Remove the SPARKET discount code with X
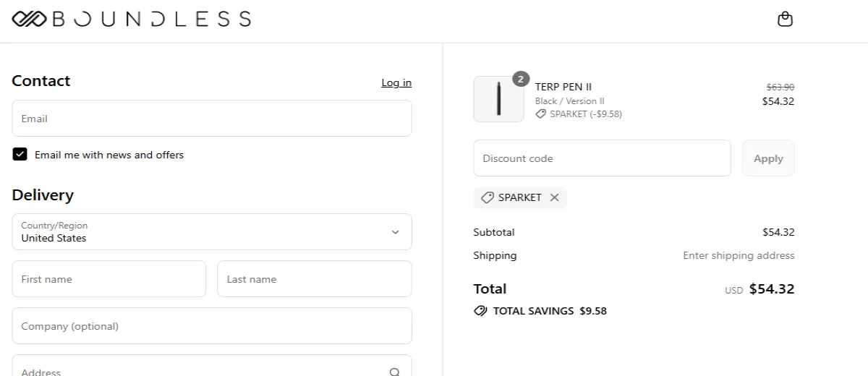 pos(554,197)
